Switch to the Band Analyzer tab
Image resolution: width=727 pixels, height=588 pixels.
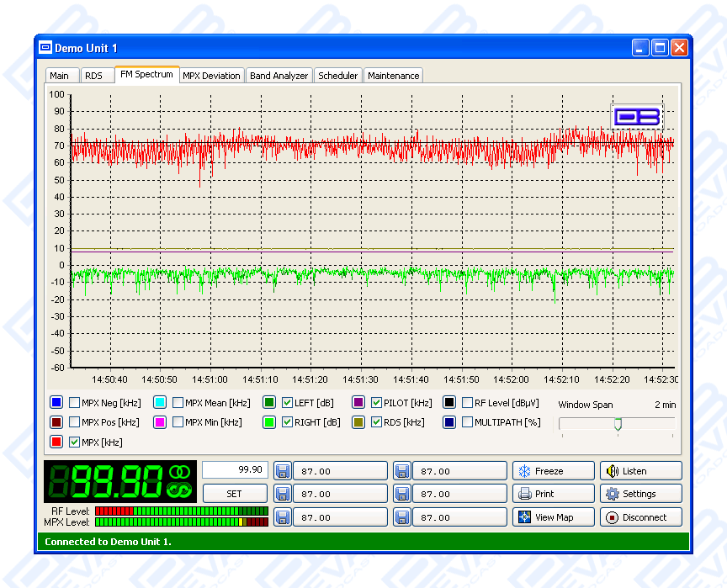[279, 76]
